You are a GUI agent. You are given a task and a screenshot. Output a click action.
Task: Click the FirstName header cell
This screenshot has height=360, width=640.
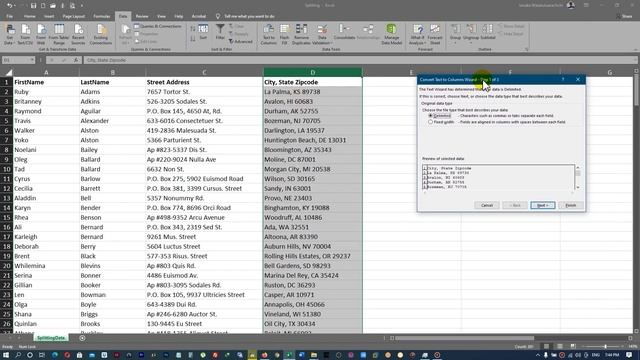coord(46,82)
